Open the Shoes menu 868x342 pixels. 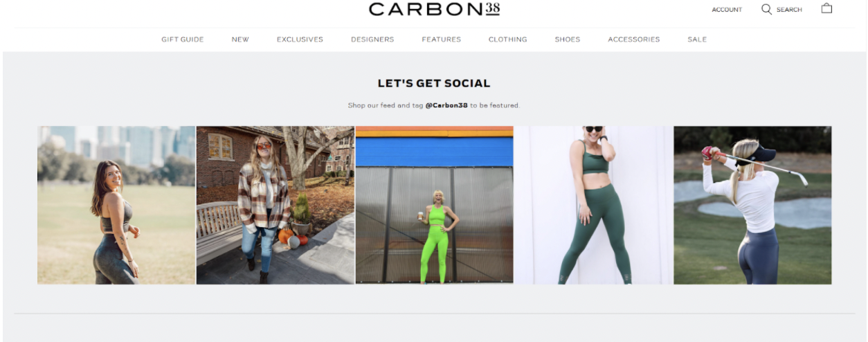pyautogui.click(x=568, y=39)
